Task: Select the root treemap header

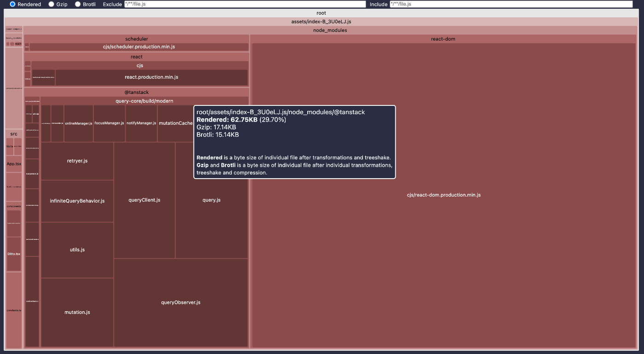Action: click(322, 13)
